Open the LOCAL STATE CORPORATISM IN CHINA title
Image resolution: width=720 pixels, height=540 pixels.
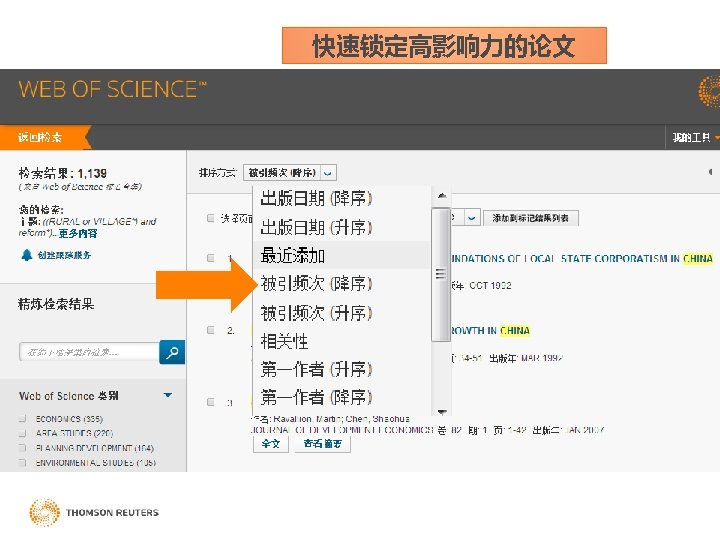pos(582,259)
